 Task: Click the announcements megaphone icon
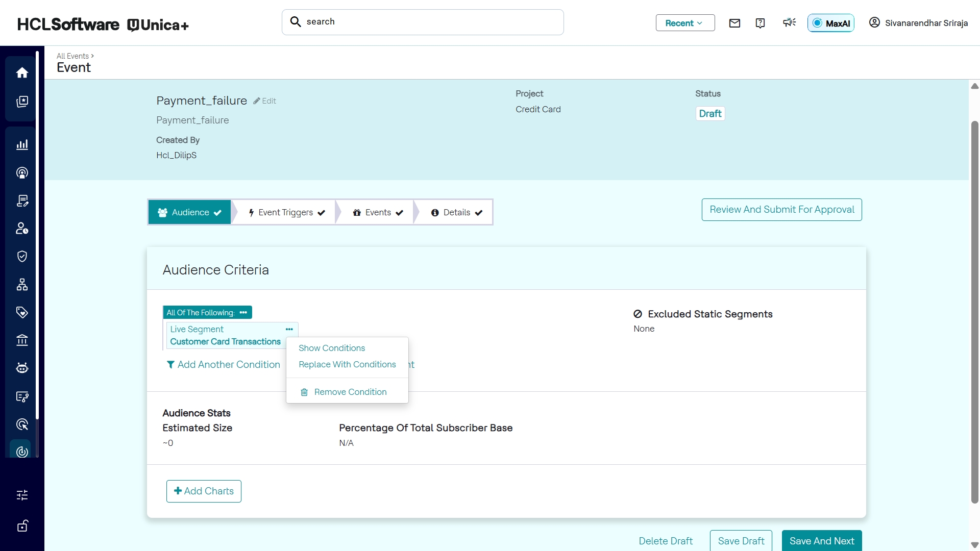tap(789, 22)
